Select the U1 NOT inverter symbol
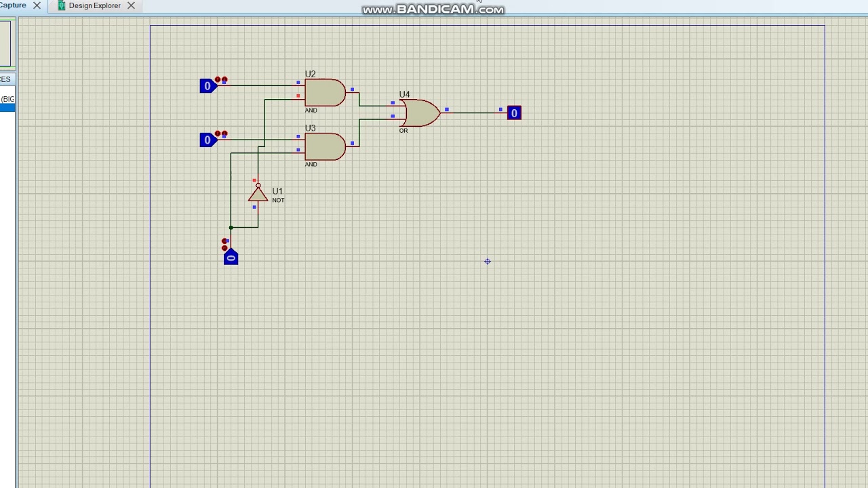This screenshot has width=868, height=488. coord(258,194)
